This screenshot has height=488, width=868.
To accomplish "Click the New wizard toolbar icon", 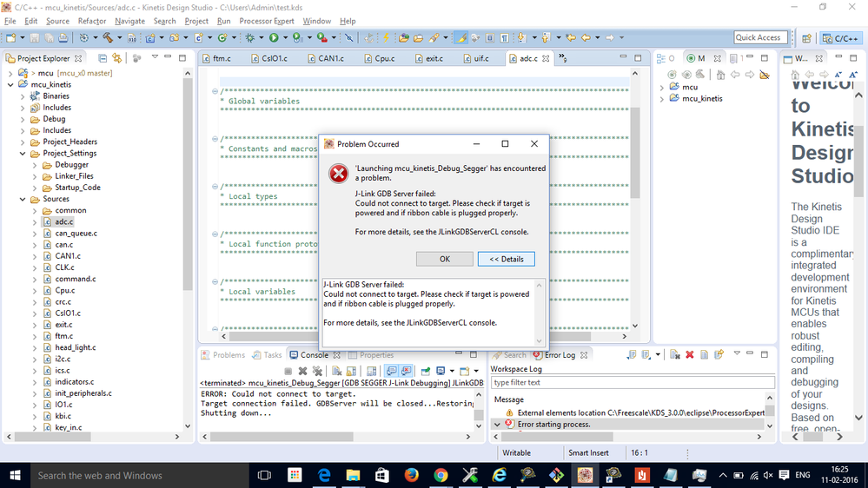I will pyautogui.click(x=10, y=37).
